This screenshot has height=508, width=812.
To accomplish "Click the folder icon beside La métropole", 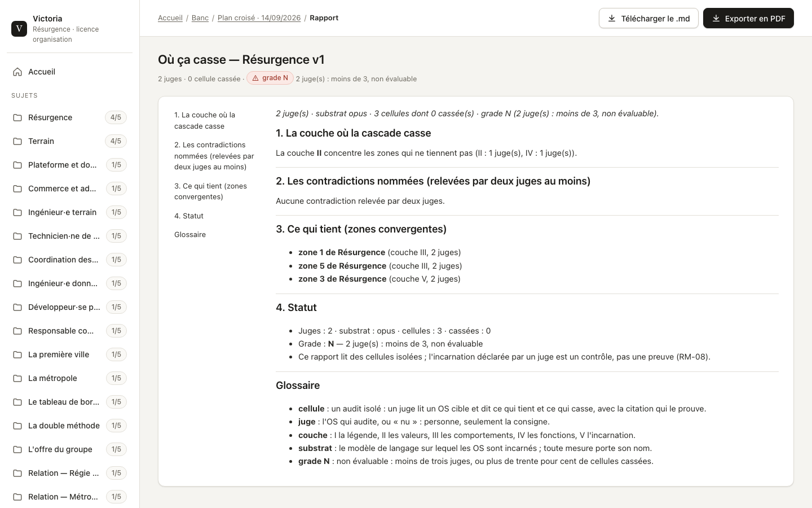I will point(17,378).
